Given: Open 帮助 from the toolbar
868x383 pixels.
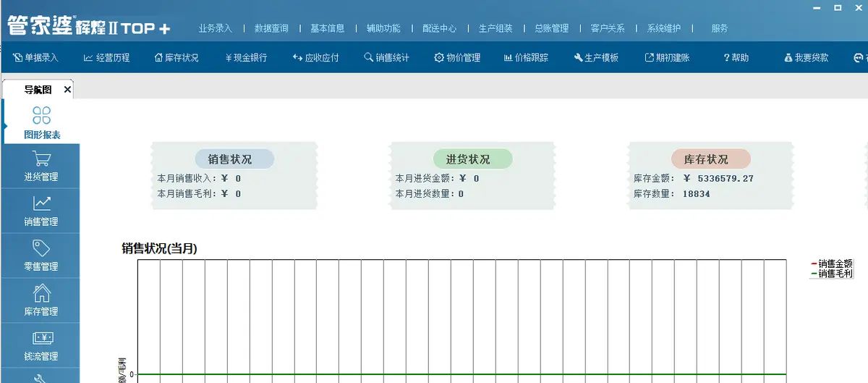Looking at the screenshot, I should coord(736,57).
